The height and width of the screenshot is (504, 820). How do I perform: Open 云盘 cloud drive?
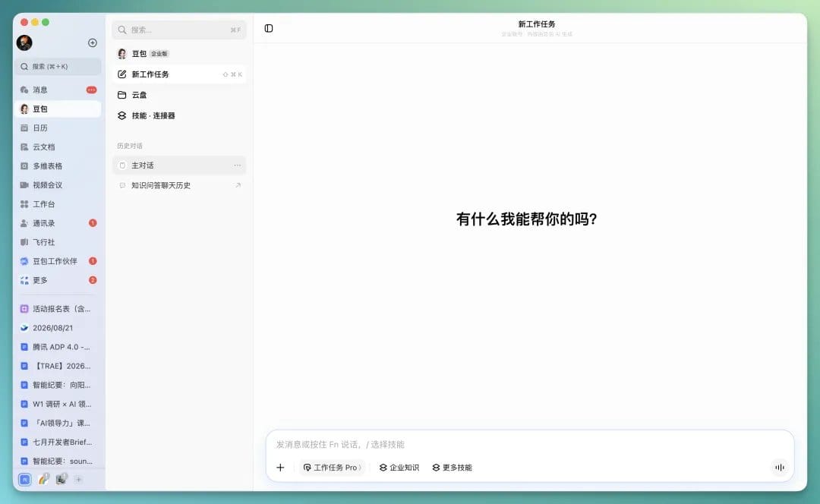[179, 95]
